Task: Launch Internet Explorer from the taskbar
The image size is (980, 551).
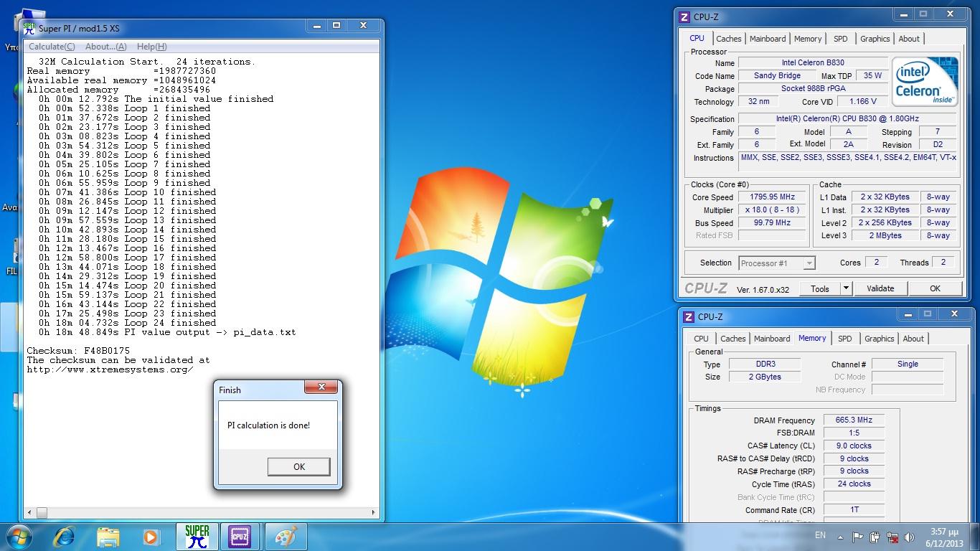Action: click(65, 537)
